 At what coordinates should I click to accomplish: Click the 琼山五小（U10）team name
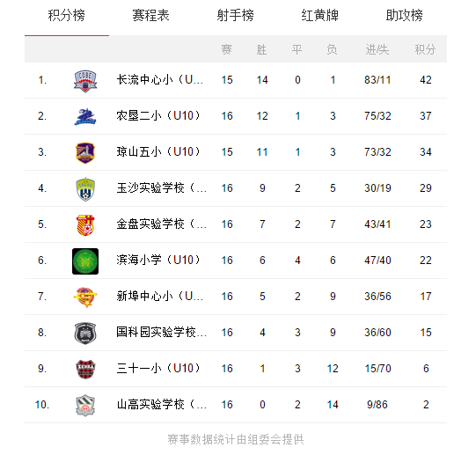coord(158,152)
